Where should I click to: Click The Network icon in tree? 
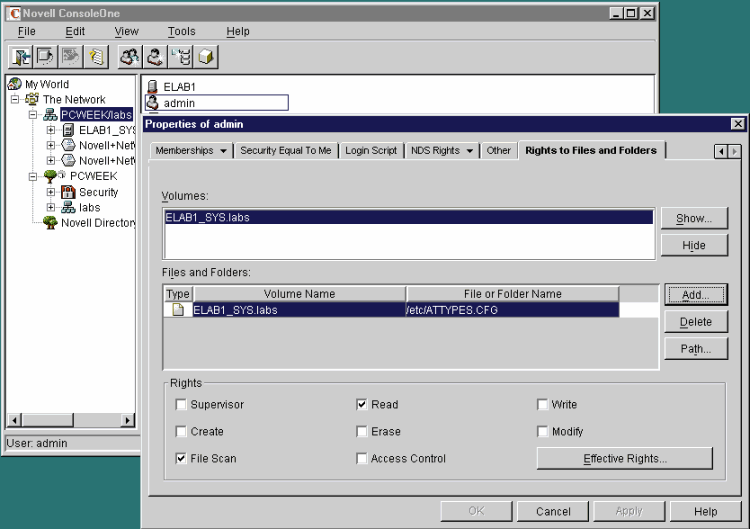pos(32,99)
